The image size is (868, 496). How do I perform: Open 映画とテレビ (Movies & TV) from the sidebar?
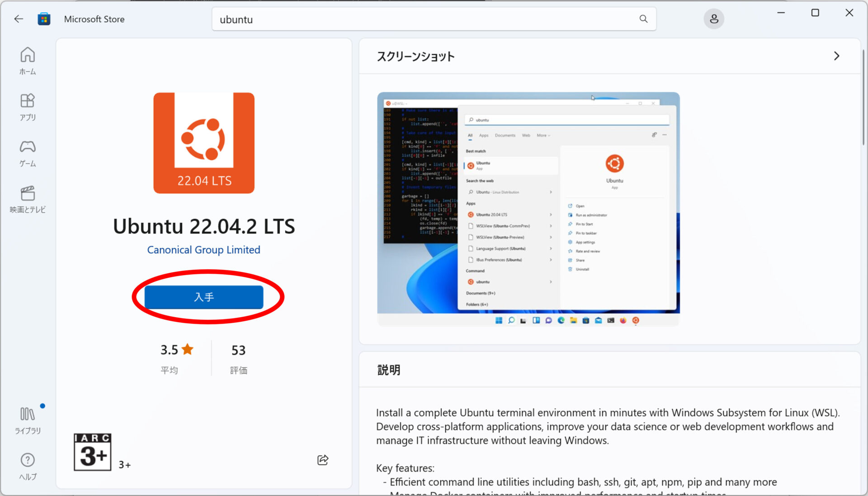pos(28,199)
